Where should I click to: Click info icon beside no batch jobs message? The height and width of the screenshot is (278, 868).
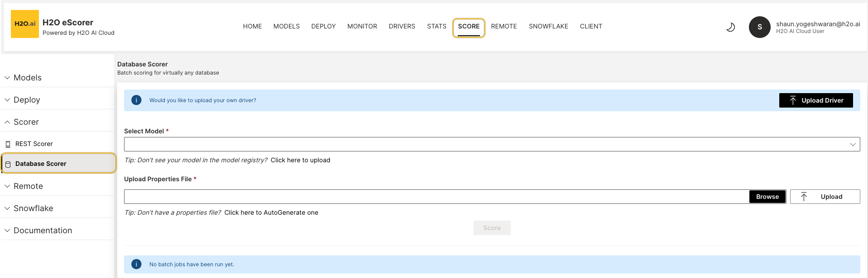pyautogui.click(x=136, y=264)
